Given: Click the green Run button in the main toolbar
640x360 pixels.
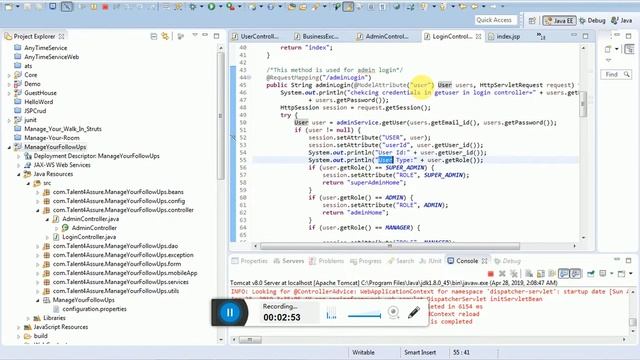Looking at the screenshot, I should pos(211,6).
